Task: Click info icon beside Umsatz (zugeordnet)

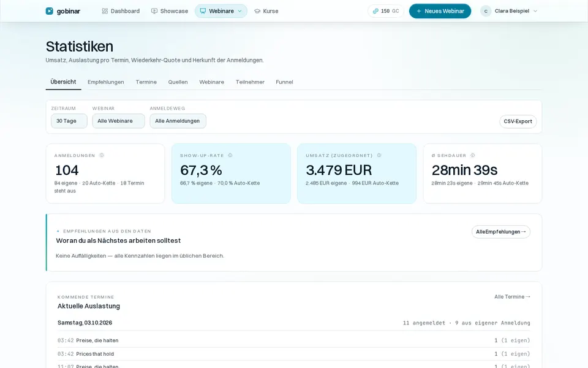Action: [x=379, y=155]
